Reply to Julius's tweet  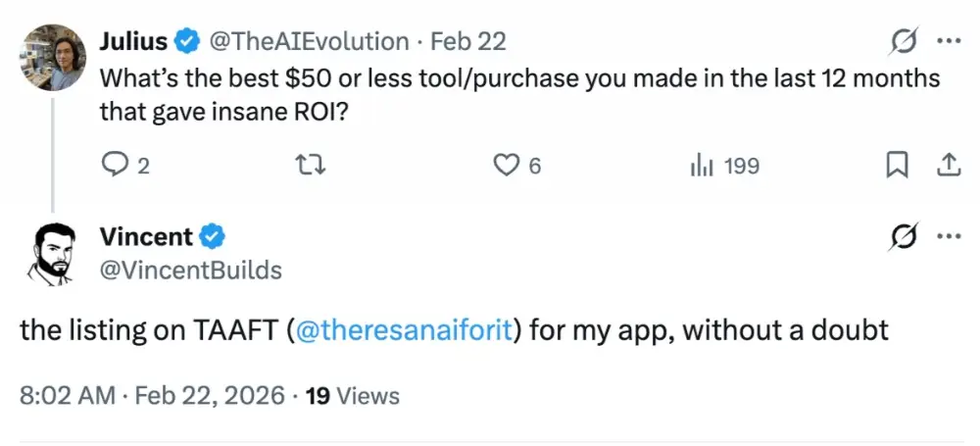[116, 166]
